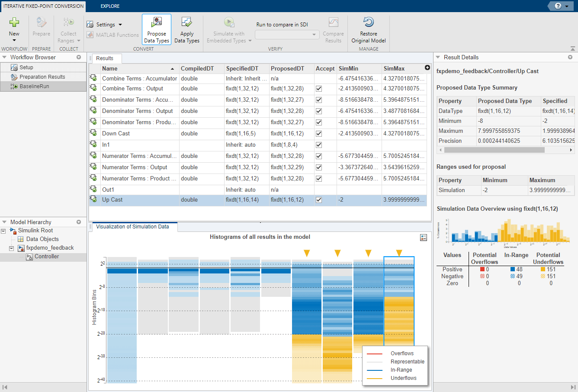Image resolution: width=578 pixels, height=392 pixels.
Task: Click the Settings gear icon
Action: click(90, 25)
